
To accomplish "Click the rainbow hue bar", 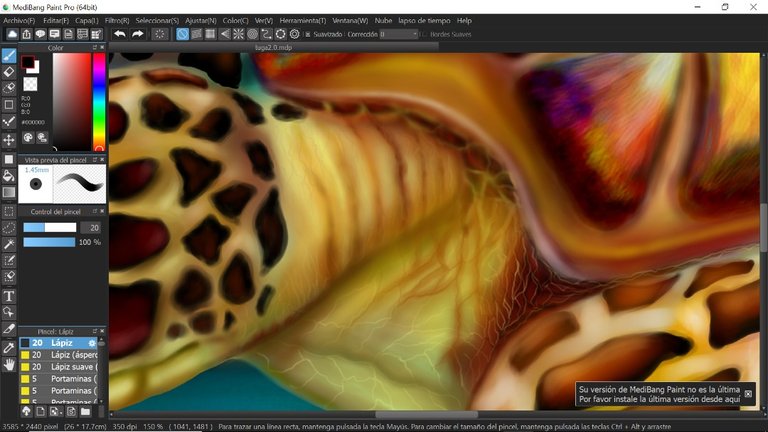I will click(99, 102).
